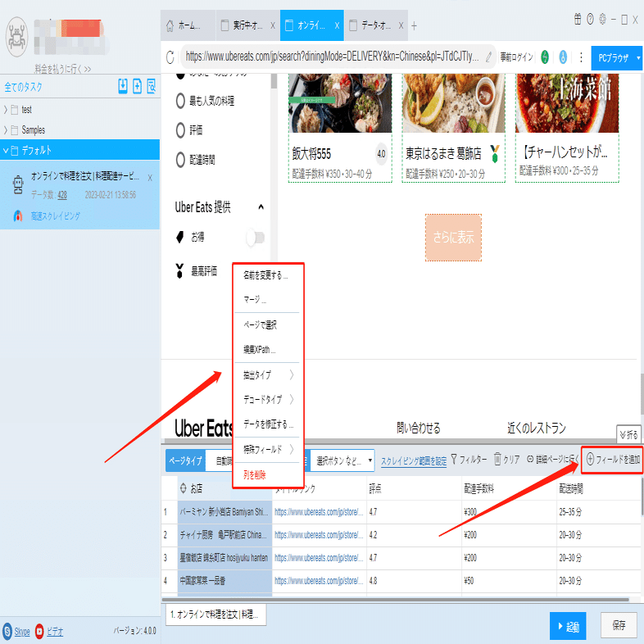Choose 名前を変更する in context menu
644x644 pixels.
click(265, 275)
